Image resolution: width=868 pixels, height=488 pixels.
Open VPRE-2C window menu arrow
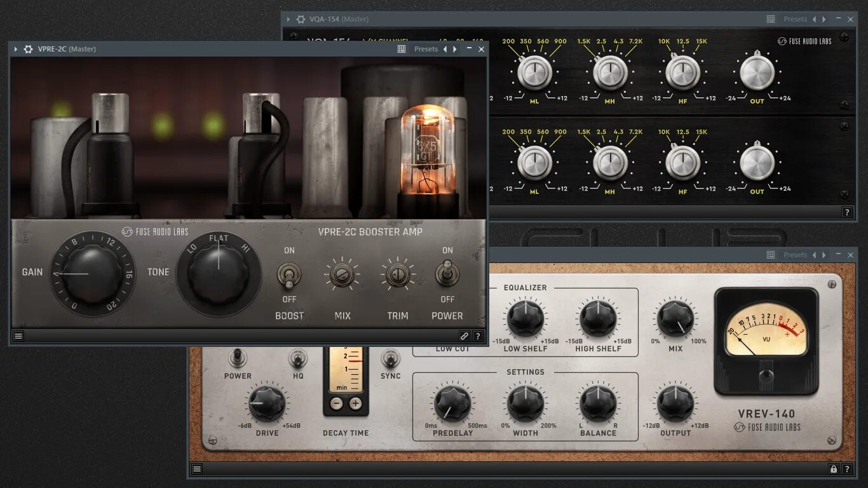[16, 49]
